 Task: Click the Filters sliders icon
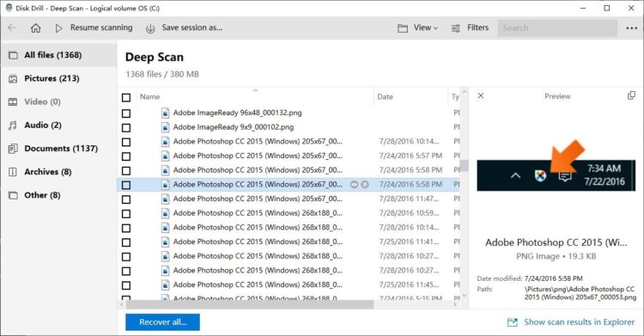(455, 28)
